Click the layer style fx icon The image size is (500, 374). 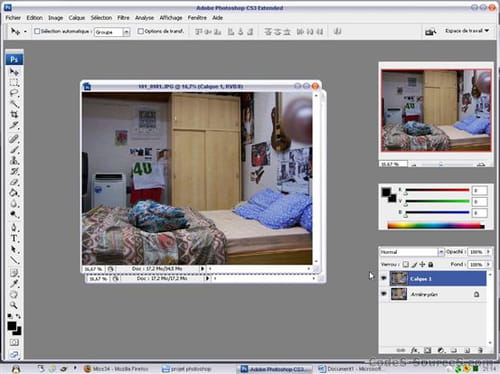(414, 350)
